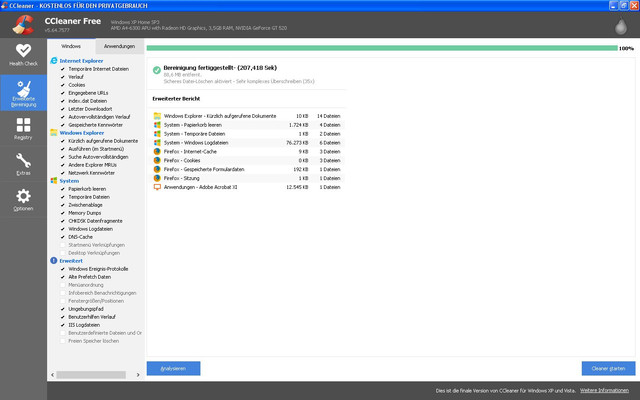This screenshot has height=400, width=640.
Task: Click the Internet Explorer category icon
Action: 54,60
